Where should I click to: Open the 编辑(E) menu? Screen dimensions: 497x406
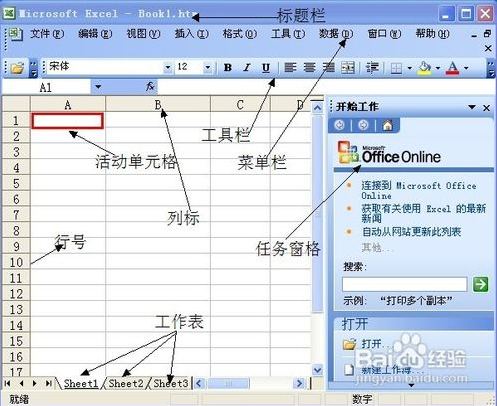95,34
